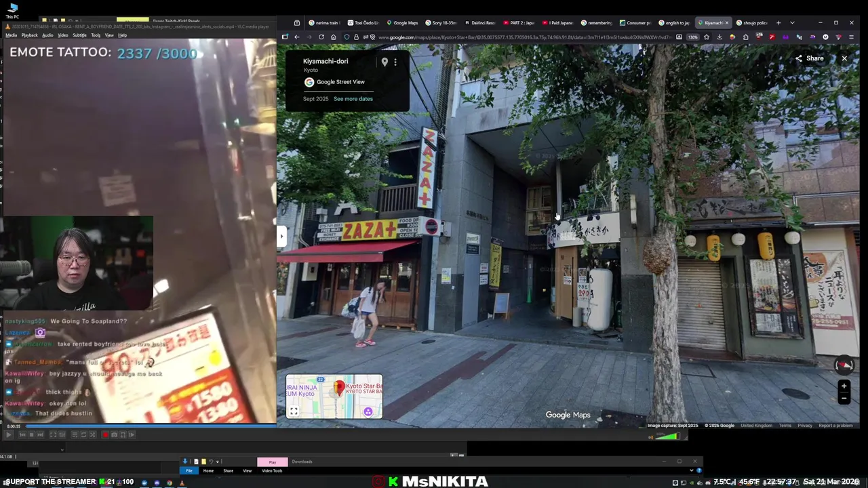Screen dimensions: 868x488
Task: Open the browser hamburger menu
Action: point(852,37)
